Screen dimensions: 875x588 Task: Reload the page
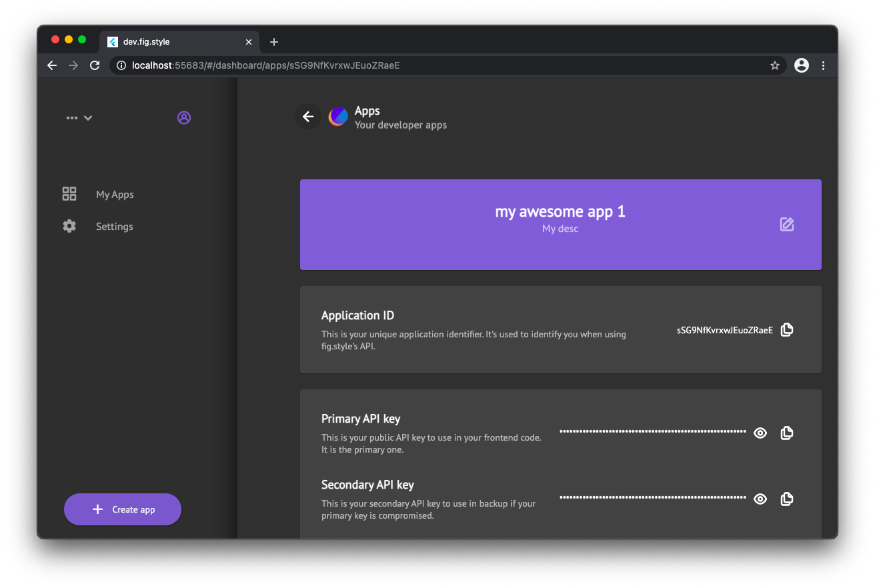point(95,65)
